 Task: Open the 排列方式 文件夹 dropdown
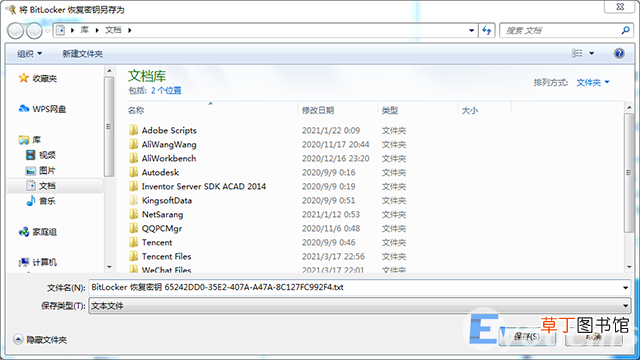coord(593,82)
